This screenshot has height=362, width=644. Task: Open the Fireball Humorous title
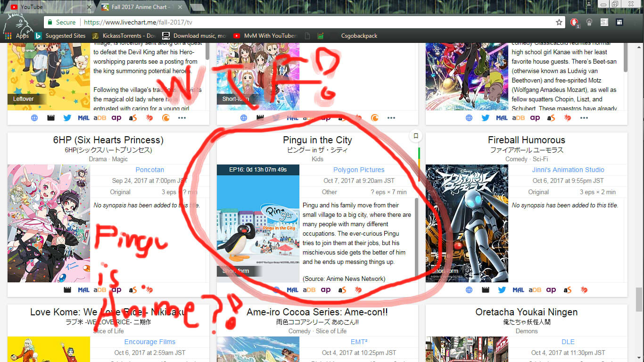click(x=527, y=140)
